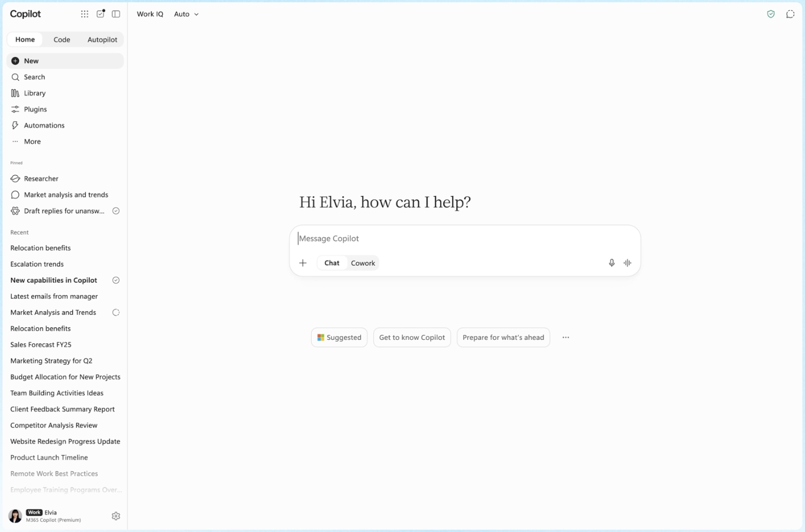Image resolution: width=805 pixels, height=532 pixels.
Task: Open the Plugins sidebar item
Action: pyautogui.click(x=65, y=110)
